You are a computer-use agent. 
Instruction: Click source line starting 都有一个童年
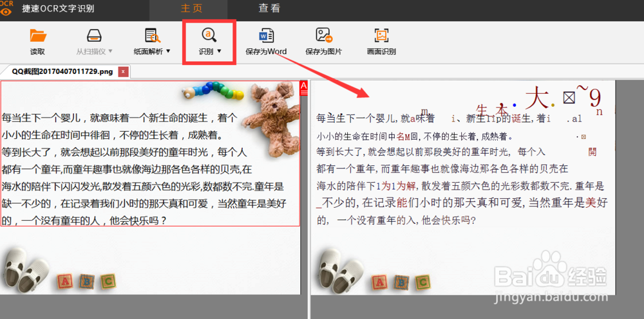pos(127,169)
